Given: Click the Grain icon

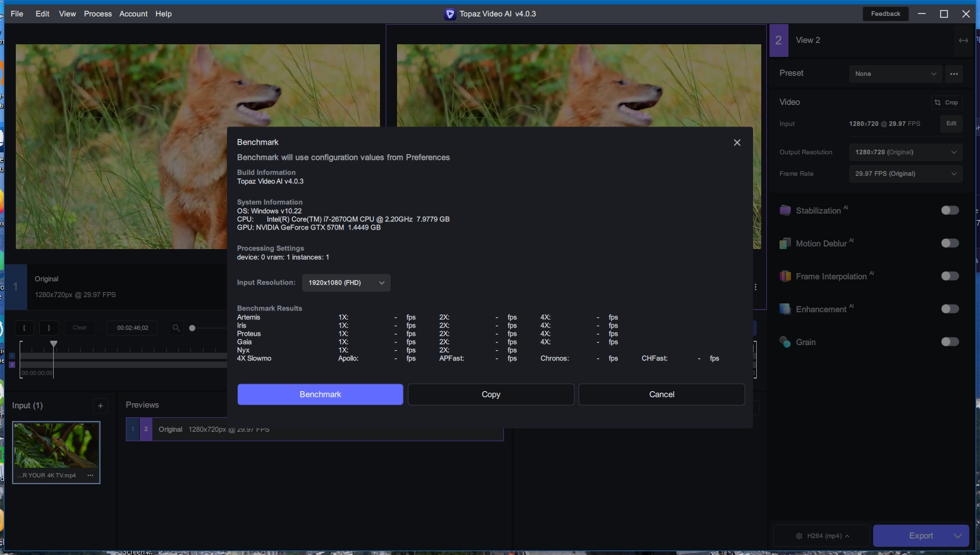Looking at the screenshot, I should point(785,342).
